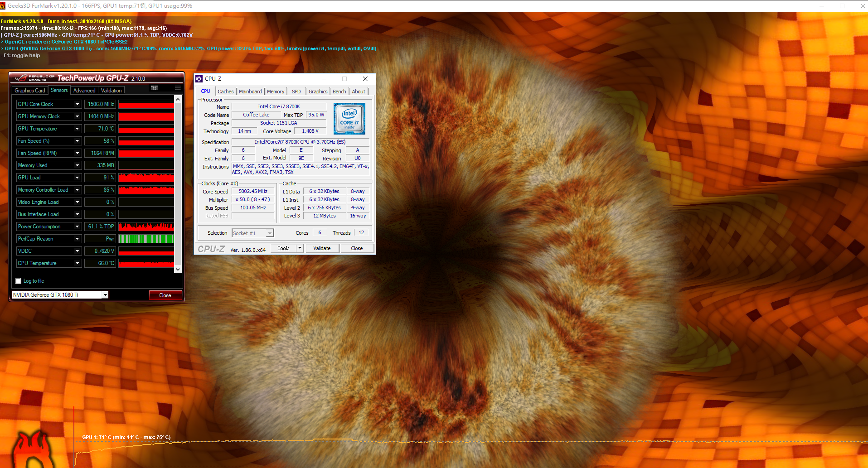868x468 pixels.
Task: Click the CPU-Z window title icon
Action: (x=199, y=79)
